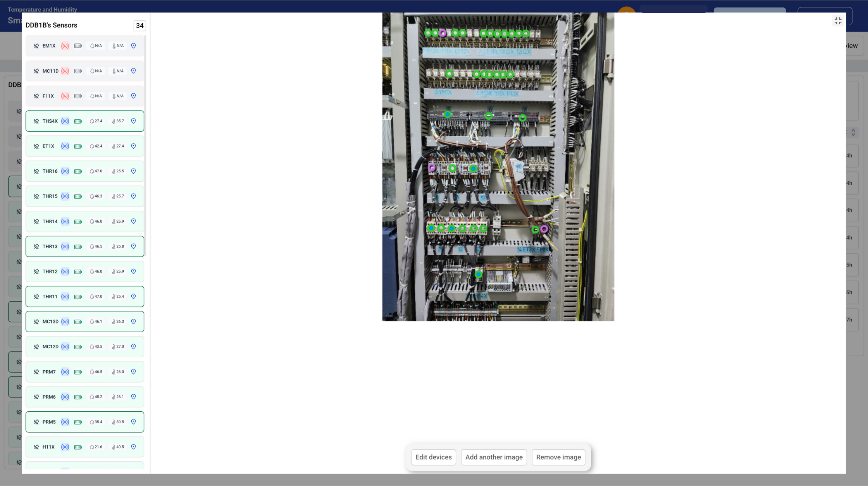Screen dimensions: 868x488
Task: Exit fullscreen with the collapse icon
Action: click(838, 21)
